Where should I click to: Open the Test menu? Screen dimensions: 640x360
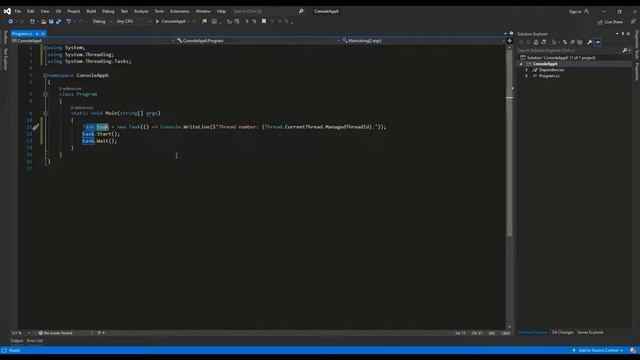[124, 11]
